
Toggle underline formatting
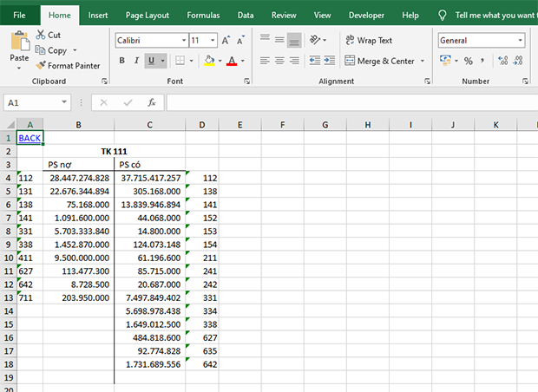151,61
